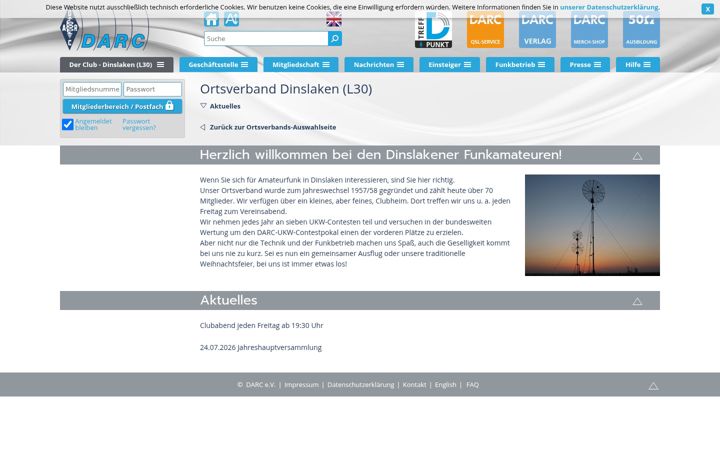720x450 pixels.
Task: Toggle the Angemeldet bleiben checkbox
Action: 68,124
